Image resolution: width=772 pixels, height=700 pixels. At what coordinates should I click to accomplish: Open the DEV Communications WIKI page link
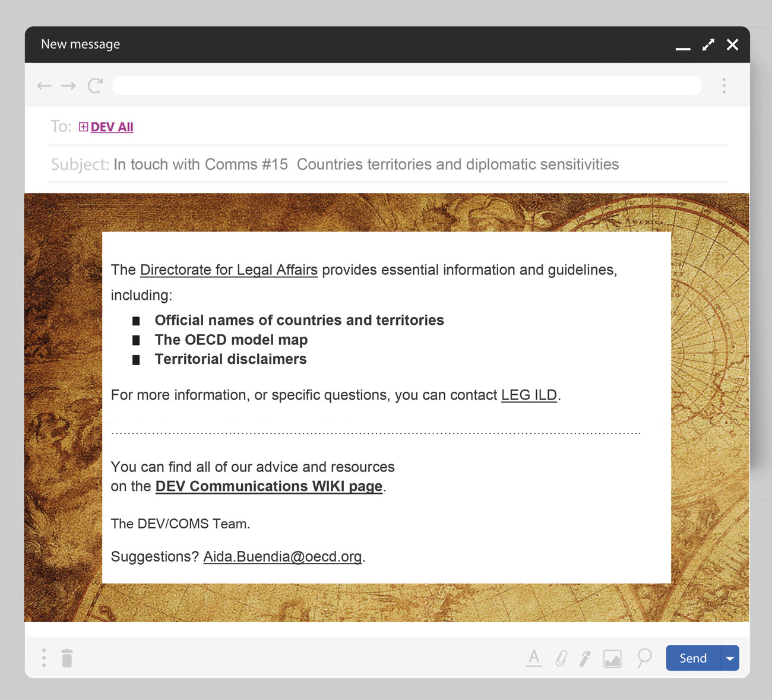pos(268,486)
